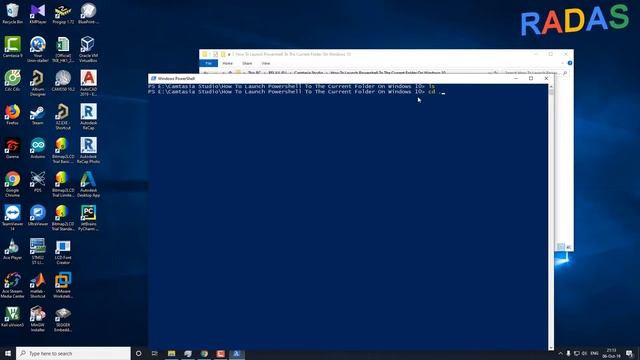Image resolution: width=640 pixels, height=360 pixels.
Task: Switch to PowerShell on the taskbar
Action: 236,353
